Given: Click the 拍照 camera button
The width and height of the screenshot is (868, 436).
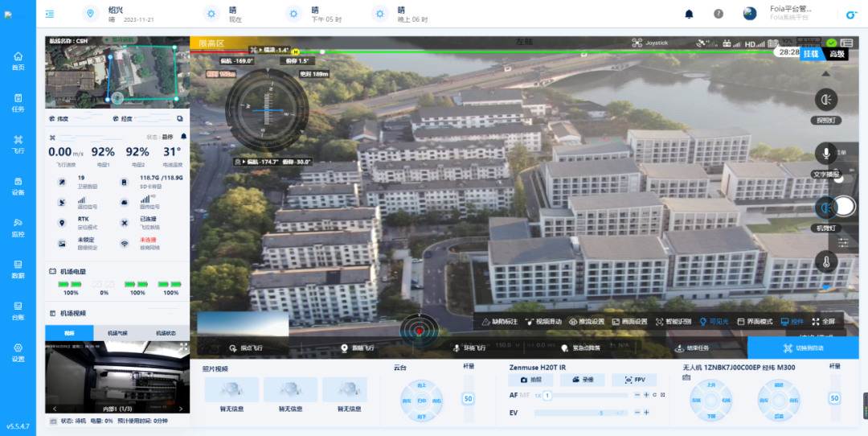Looking at the screenshot, I should (531, 379).
